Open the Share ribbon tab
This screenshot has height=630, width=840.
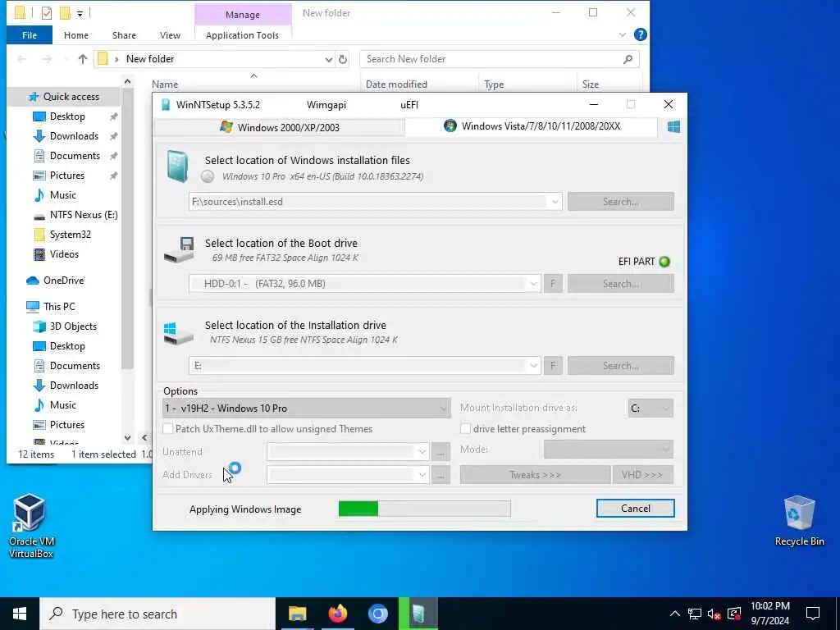(124, 35)
